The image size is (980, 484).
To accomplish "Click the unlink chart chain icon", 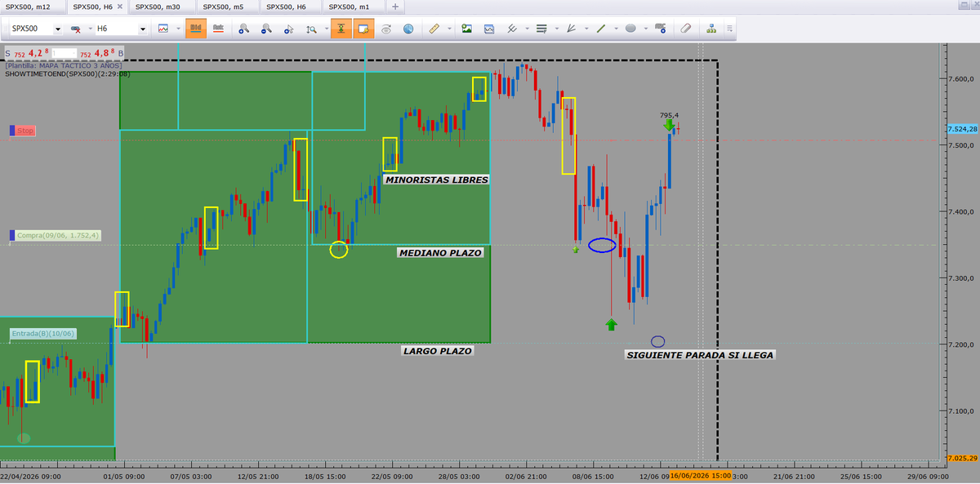I will (77, 29).
